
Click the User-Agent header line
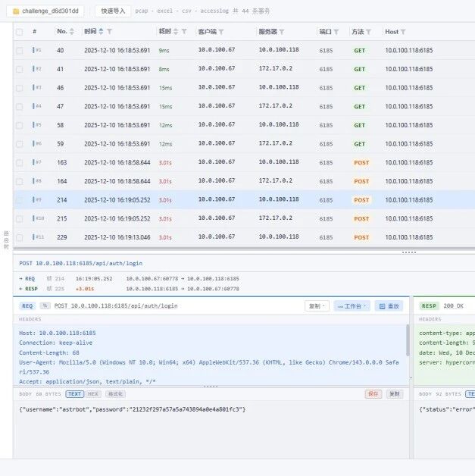coord(208,367)
